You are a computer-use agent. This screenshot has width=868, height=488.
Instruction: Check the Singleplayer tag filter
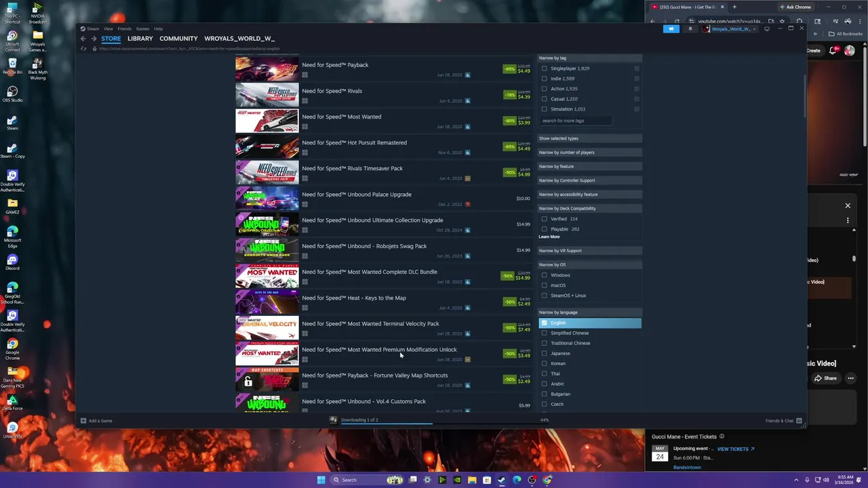544,68
